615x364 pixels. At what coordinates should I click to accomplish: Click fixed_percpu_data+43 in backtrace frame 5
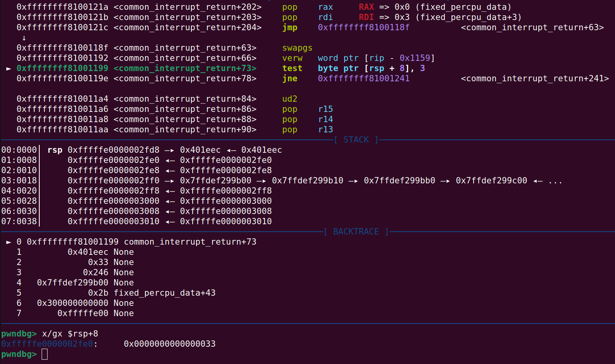(x=164, y=293)
